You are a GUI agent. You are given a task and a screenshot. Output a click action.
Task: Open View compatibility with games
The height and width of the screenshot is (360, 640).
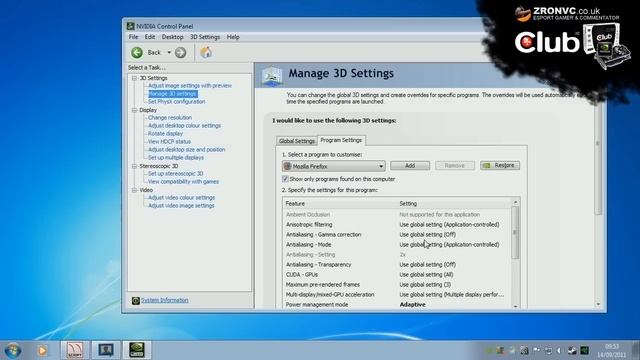coord(183,182)
